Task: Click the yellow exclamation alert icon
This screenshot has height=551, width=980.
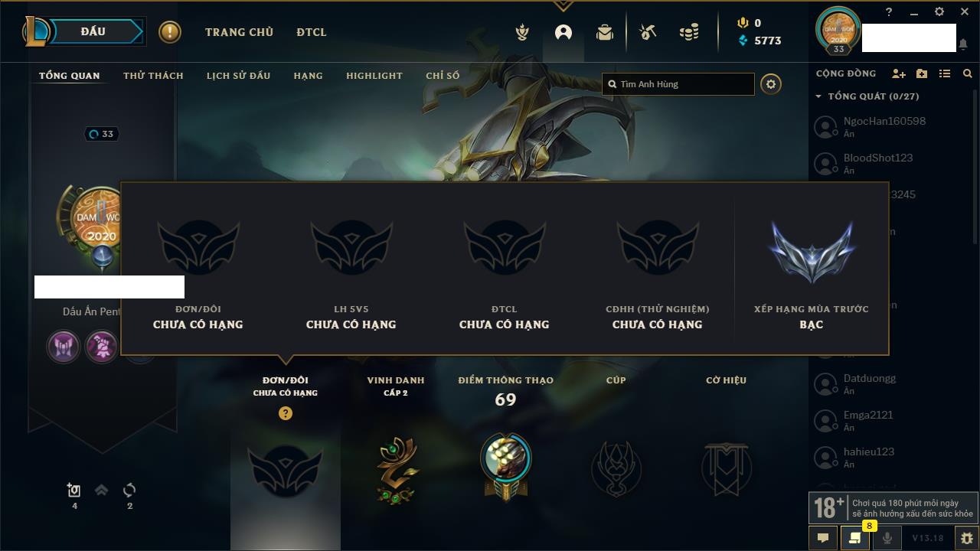Action: pos(170,32)
